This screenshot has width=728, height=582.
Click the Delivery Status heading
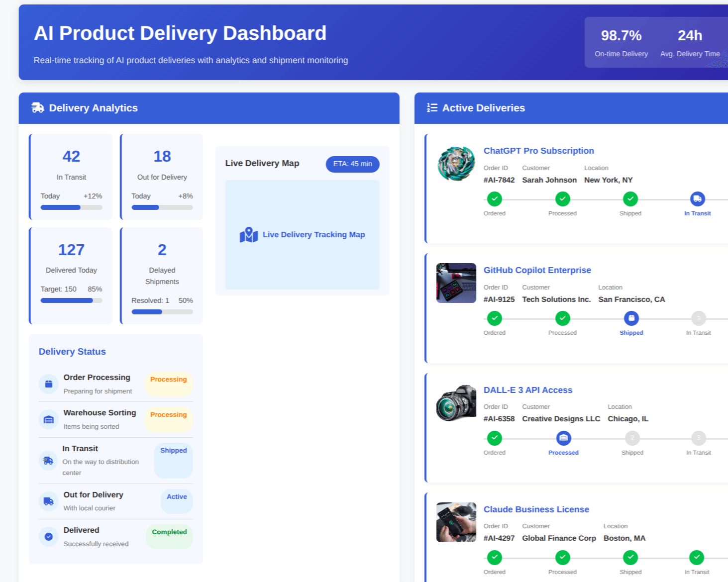point(72,352)
